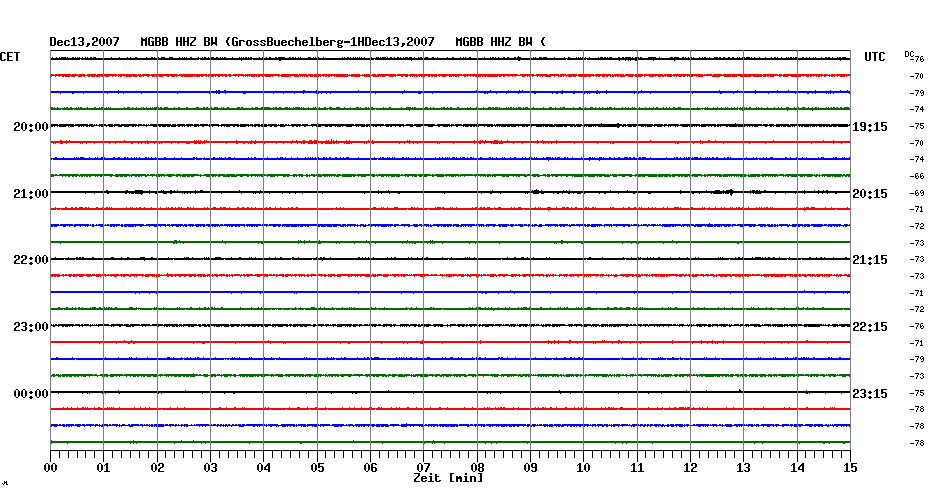Click the black seismic trace at 23:00 CET
Viewport: 930px width, 494px height.
point(450,326)
